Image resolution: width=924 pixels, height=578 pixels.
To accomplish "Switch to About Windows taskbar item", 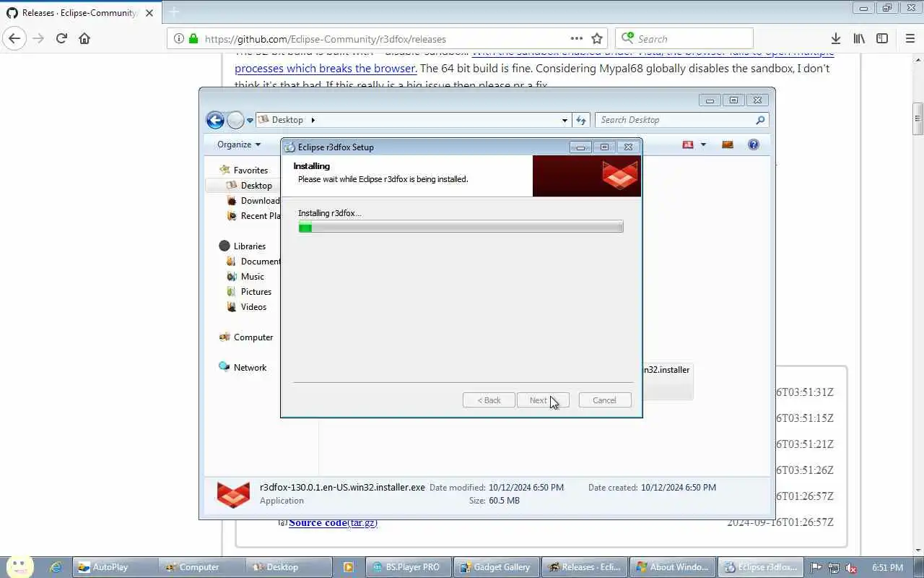I will (672, 567).
